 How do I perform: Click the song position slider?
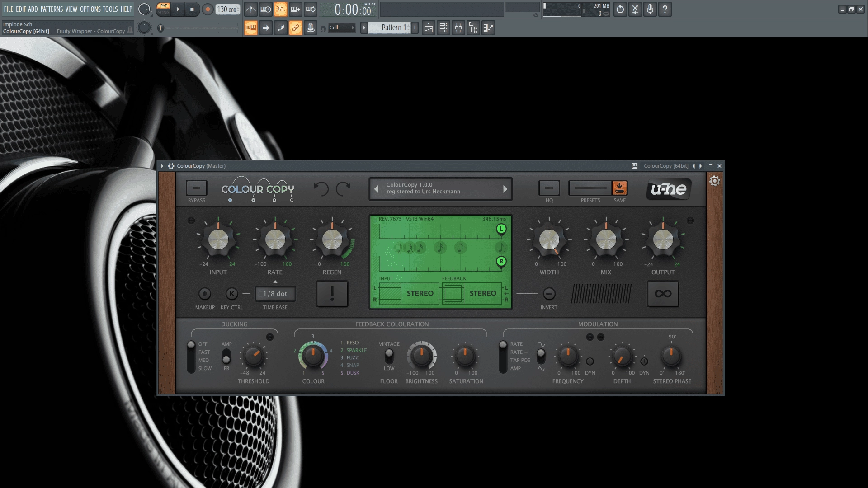pyautogui.click(x=199, y=28)
